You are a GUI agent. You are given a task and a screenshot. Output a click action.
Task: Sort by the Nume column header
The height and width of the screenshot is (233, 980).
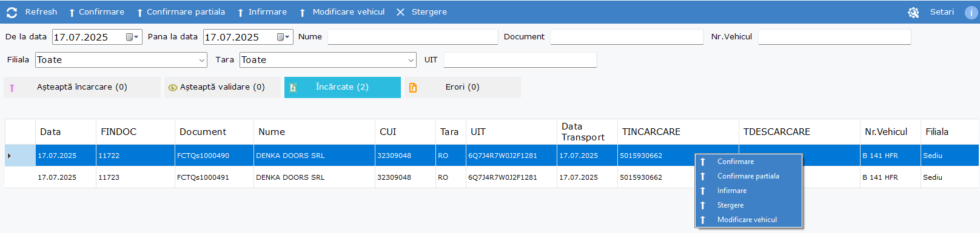pos(314,132)
